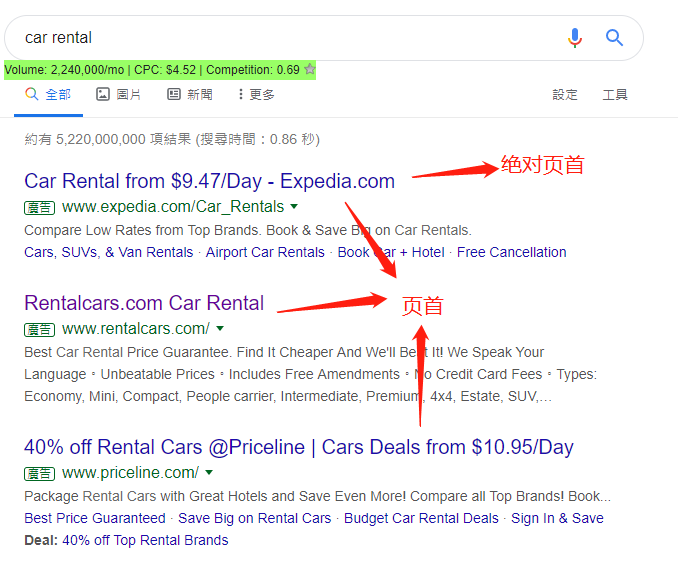Open the Expedia.com Car Rental ad title

[x=210, y=181]
